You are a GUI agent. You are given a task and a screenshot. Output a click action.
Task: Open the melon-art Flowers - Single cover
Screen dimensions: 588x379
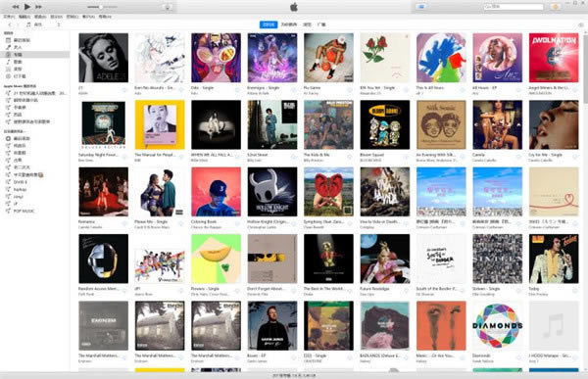pyautogui.click(x=216, y=259)
